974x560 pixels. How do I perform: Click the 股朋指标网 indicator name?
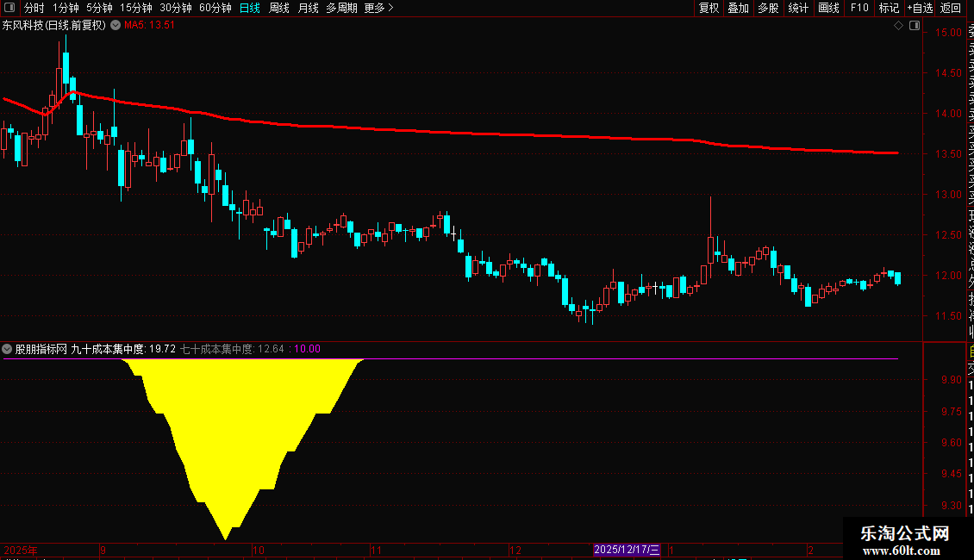click(x=41, y=349)
